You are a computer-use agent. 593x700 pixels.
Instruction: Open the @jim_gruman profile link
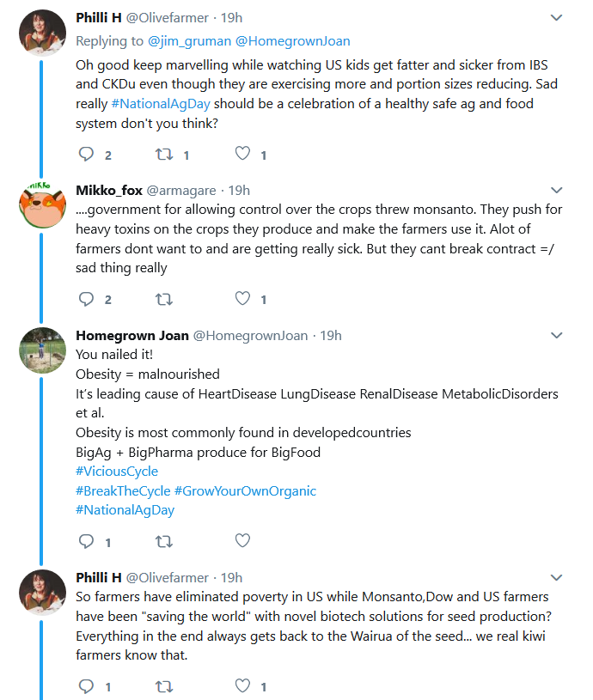pos(189,41)
